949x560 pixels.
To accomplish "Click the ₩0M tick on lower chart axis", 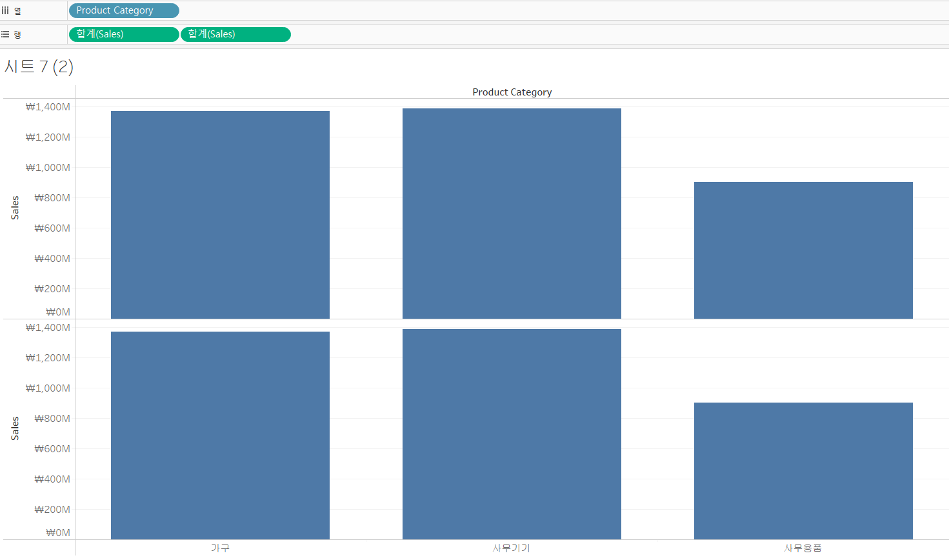I will tap(58, 533).
